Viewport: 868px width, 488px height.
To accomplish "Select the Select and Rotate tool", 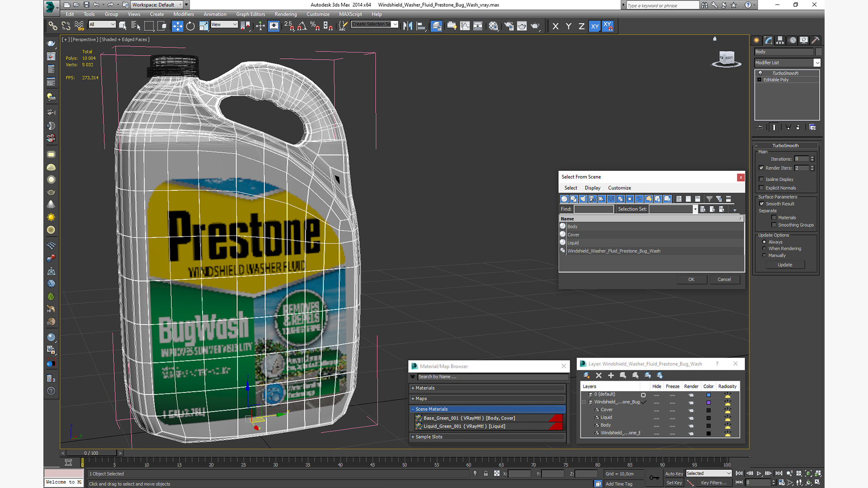I will coord(190,26).
